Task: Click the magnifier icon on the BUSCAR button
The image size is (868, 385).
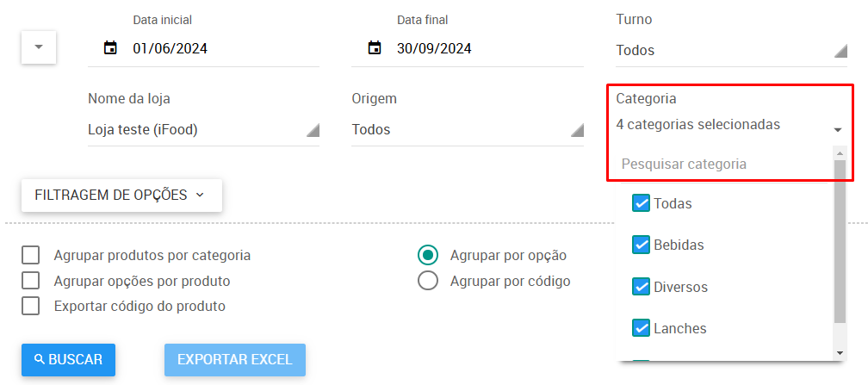Action: pos(40,359)
